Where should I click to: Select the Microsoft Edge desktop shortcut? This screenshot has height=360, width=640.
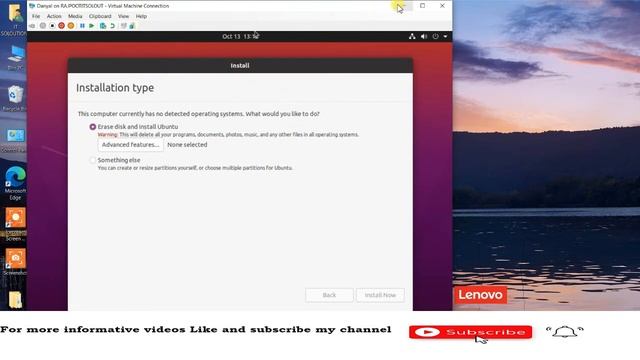coord(15,183)
